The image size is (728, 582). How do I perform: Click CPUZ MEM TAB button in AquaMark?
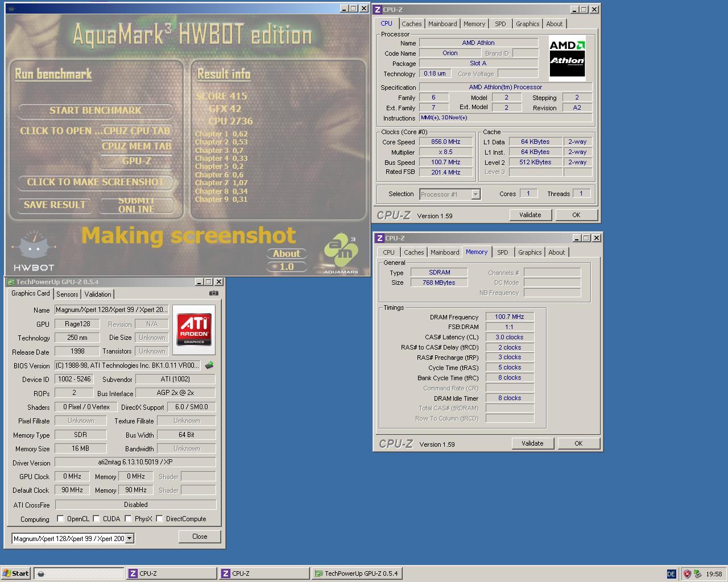pyautogui.click(x=136, y=146)
